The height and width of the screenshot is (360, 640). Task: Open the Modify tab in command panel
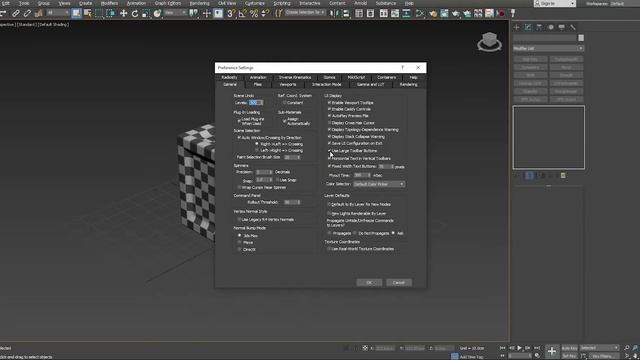click(x=528, y=27)
